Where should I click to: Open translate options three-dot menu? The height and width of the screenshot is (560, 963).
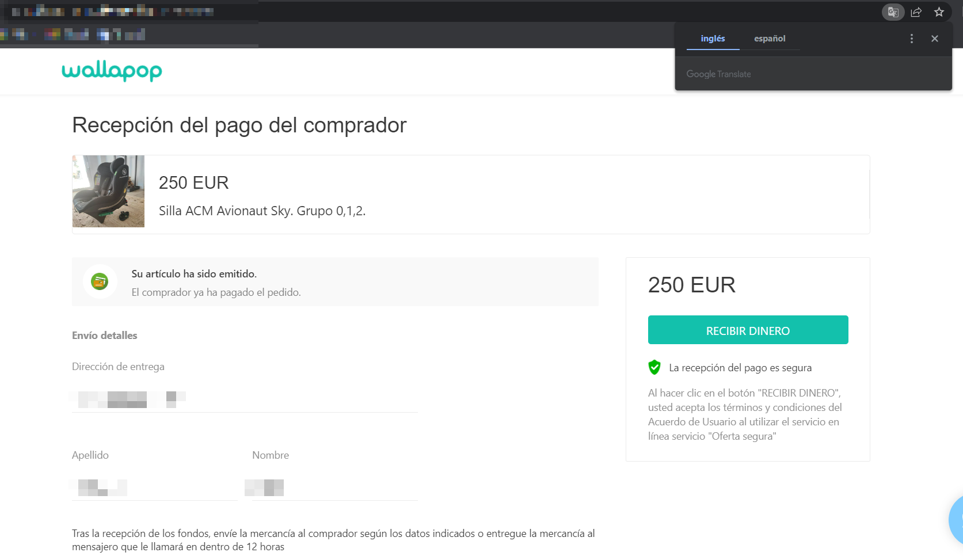pos(911,39)
